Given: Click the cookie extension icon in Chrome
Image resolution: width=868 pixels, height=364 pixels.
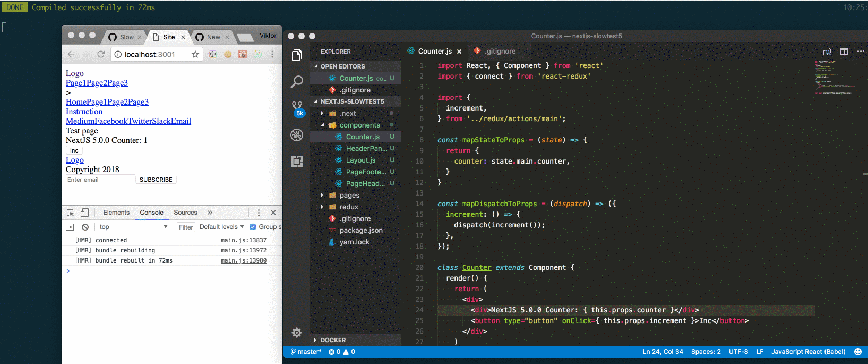Looking at the screenshot, I should click(x=228, y=54).
